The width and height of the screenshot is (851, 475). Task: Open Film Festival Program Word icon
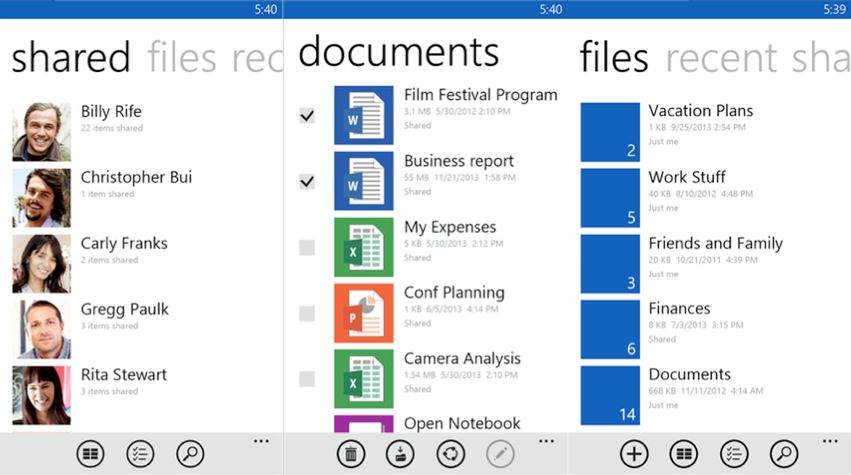[x=364, y=115]
